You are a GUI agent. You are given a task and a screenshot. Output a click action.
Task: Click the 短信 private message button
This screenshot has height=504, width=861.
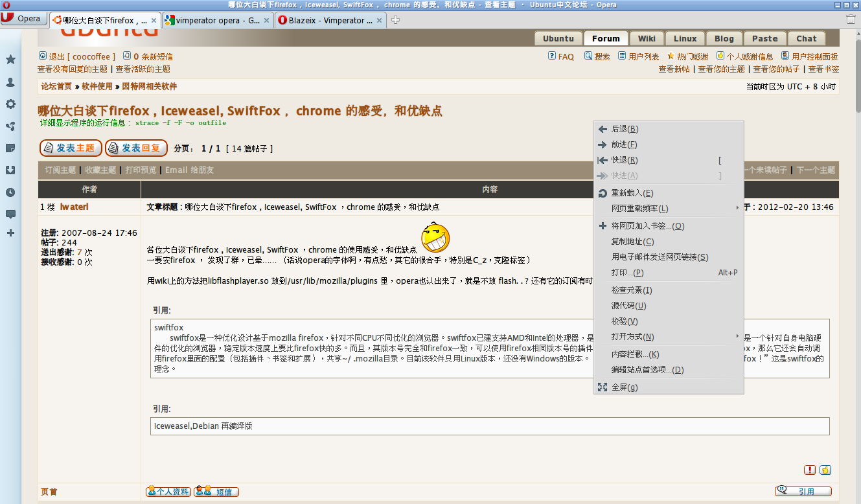(x=216, y=492)
